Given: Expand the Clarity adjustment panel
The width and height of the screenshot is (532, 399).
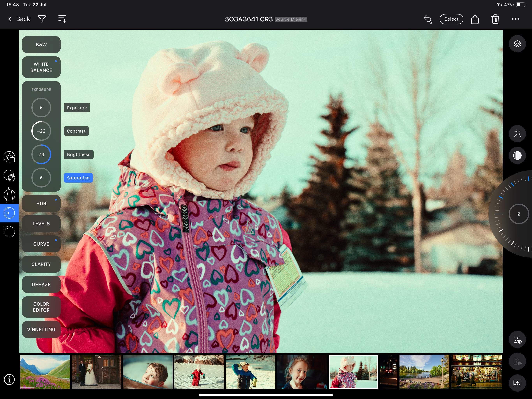Looking at the screenshot, I should pos(41,264).
